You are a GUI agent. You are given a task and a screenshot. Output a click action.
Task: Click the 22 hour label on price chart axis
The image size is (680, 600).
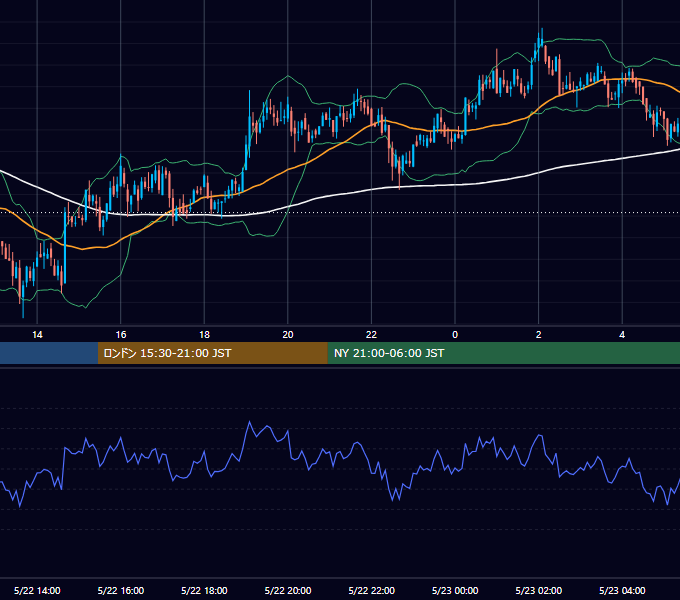point(371,335)
